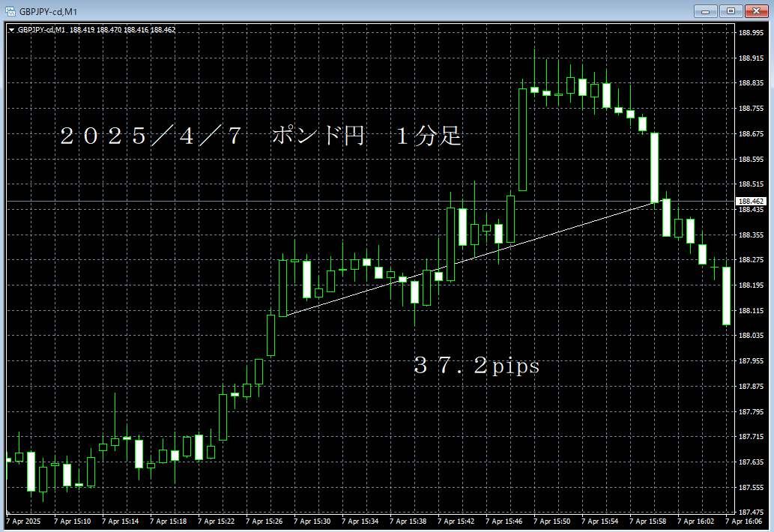Click the 188.035 price scale value
Viewport: 774px width, 532px height.
point(751,335)
